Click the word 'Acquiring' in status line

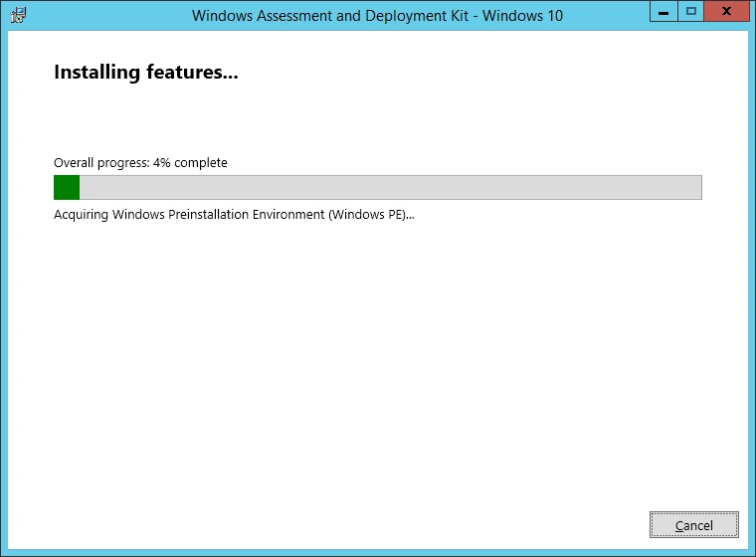(81, 215)
